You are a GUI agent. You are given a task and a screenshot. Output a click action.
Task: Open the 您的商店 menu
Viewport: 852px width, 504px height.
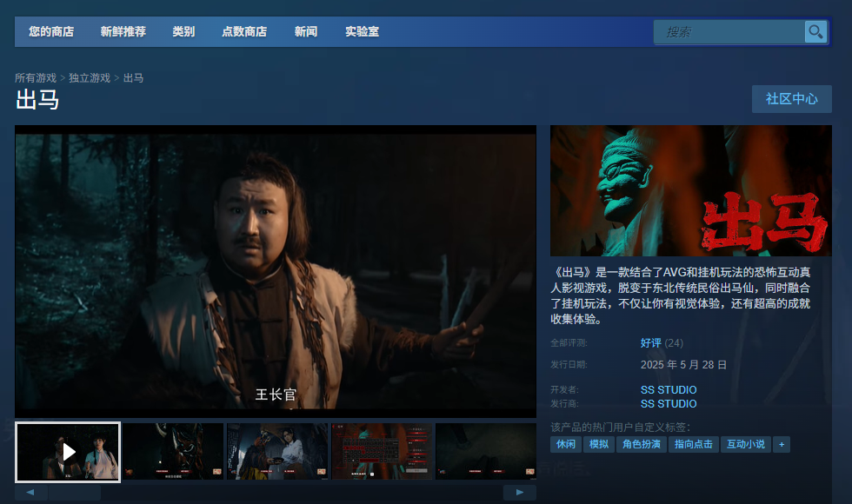point(51,32)
